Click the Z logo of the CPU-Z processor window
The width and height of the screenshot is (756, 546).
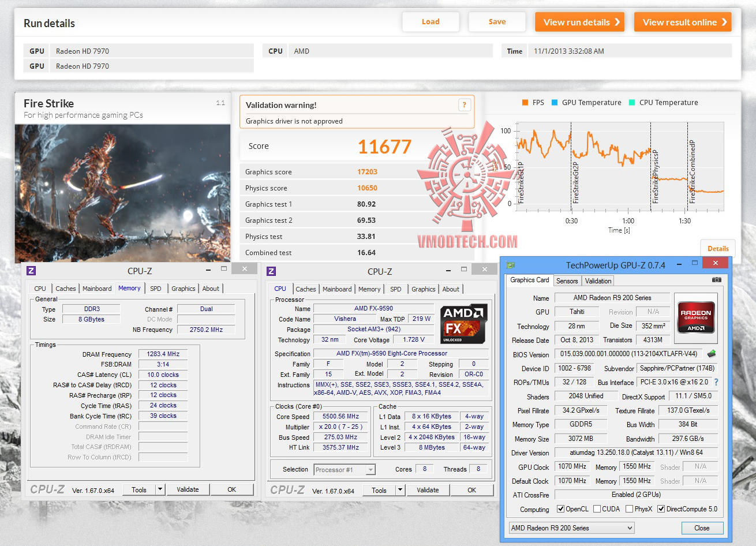271,271
